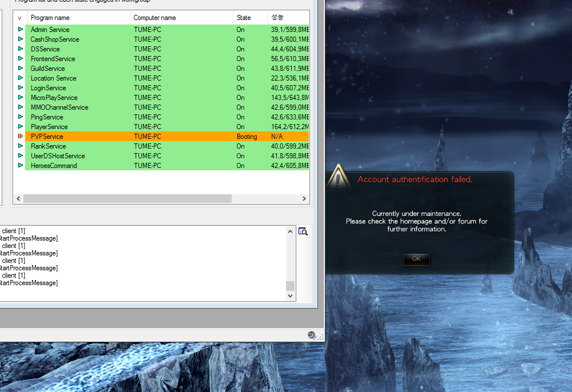The height and width of the screenshot is (392, 572).
Task: Sort by the State column header
Action: click(250, 18)
